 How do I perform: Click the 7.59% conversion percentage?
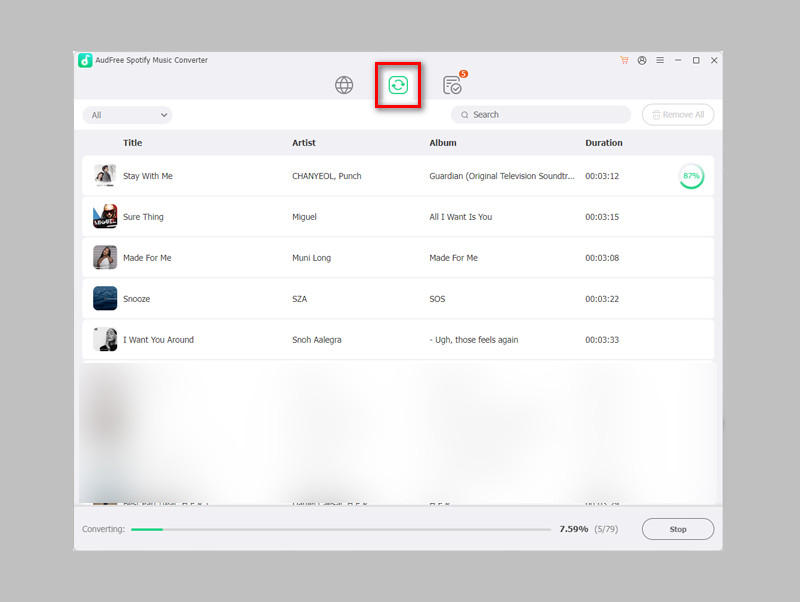573,529
